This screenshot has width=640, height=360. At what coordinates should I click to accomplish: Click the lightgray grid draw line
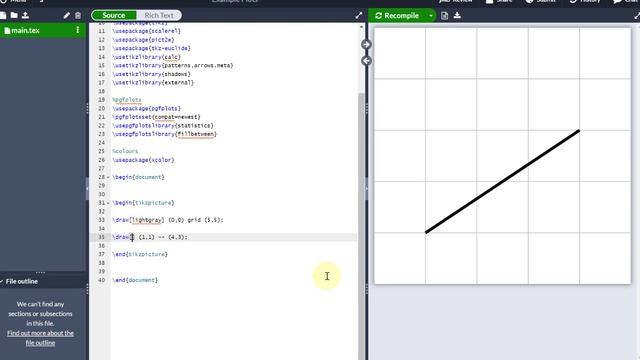click(168, 220)
